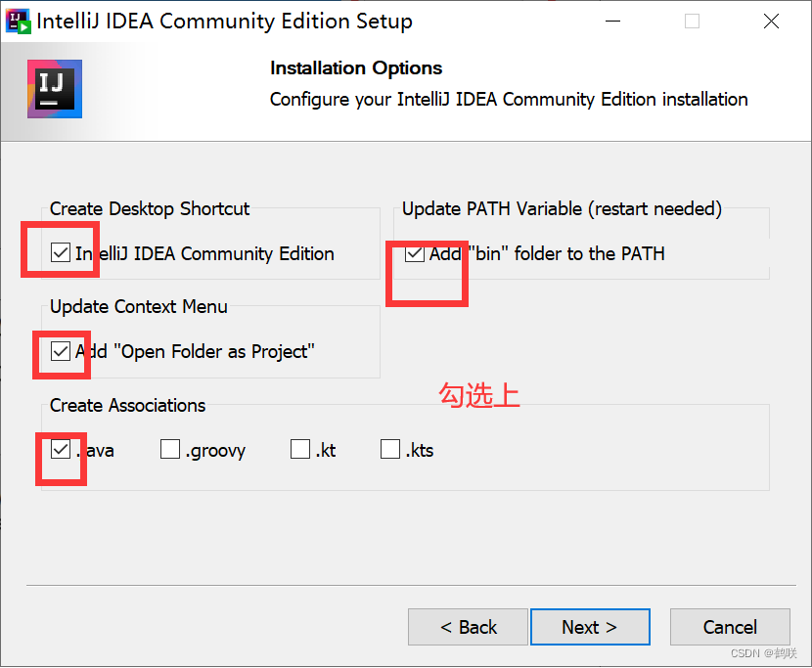Disable Add "Open Folder as Project" option
Screen dimensions: 812x668
pos(62,351)
